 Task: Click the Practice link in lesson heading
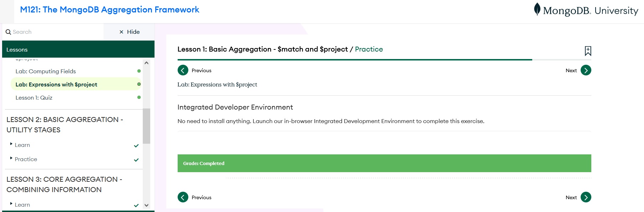369,49
